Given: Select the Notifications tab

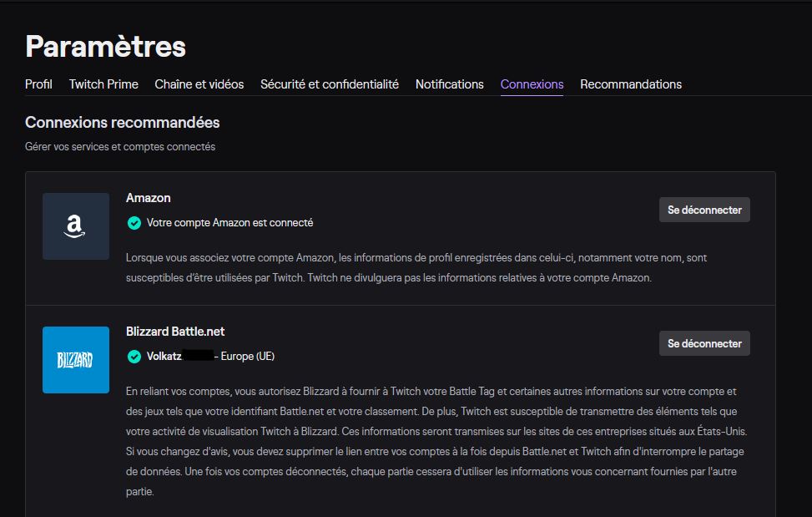Looking at the screenshot, I should tap(450, 84).
